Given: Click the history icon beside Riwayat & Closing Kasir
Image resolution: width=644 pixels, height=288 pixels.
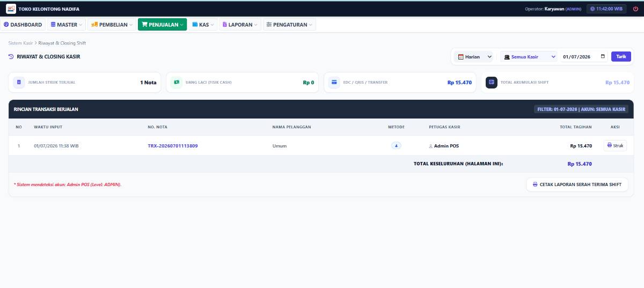Looking at the screenshot, I should [x=11, y=56].
